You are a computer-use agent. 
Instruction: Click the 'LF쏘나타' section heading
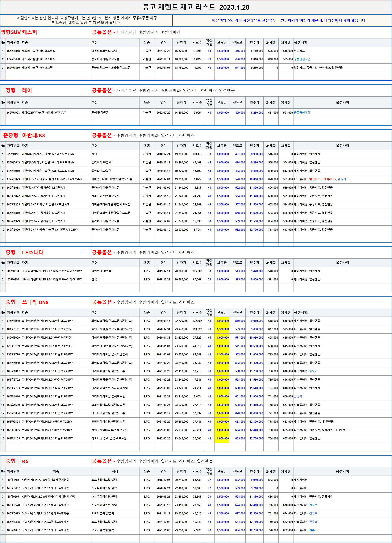coord(33,252)
